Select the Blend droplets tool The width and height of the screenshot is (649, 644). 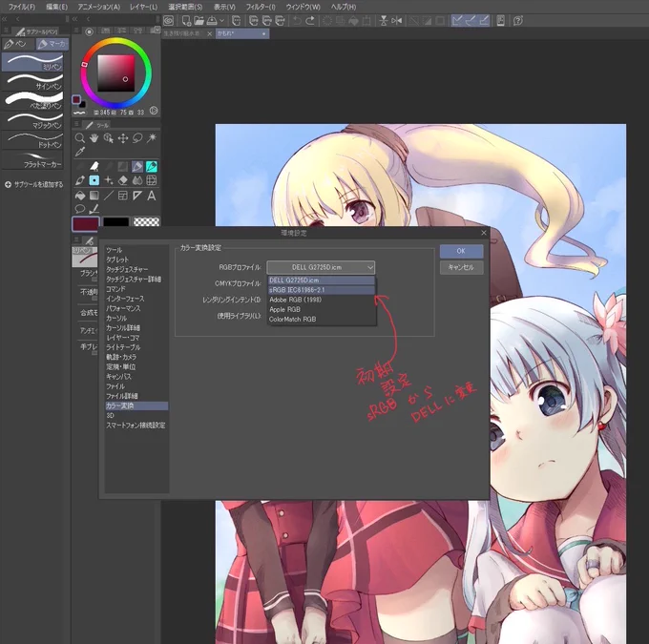(137, 180)
